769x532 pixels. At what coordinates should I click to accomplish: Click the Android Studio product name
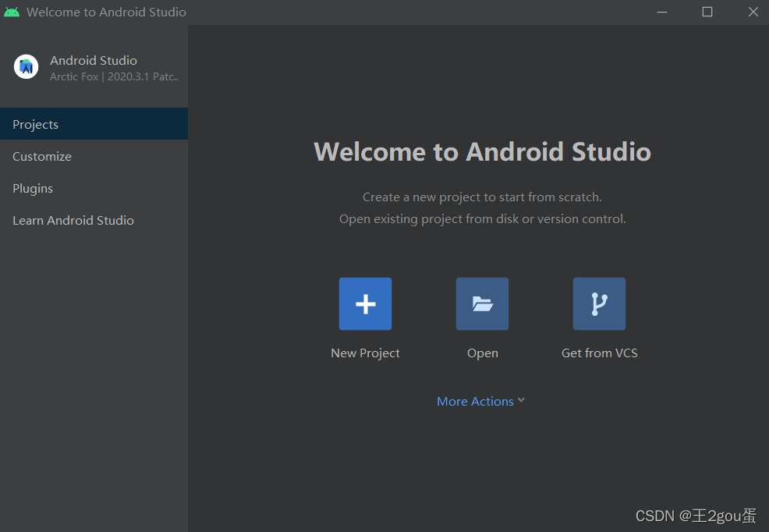tap(93, 60)
